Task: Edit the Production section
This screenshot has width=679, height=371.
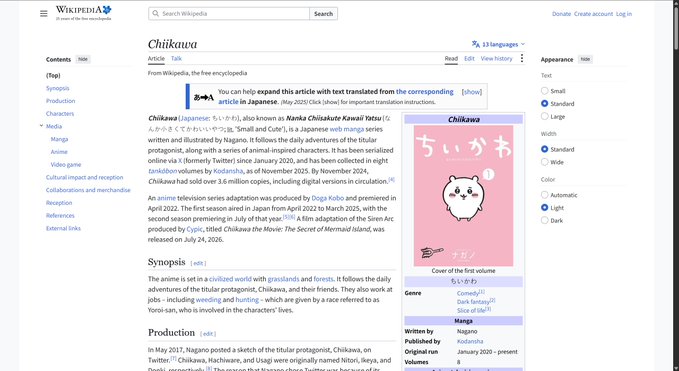Action: [208, 334]
